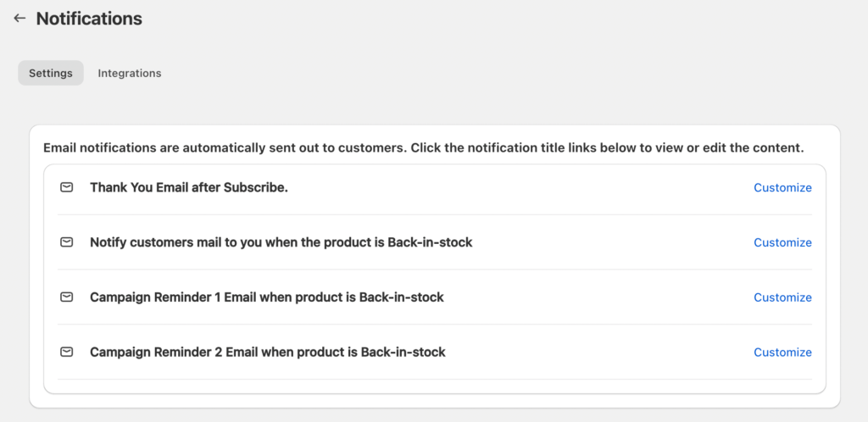Click the Notifications page heading

click(89, 19)
